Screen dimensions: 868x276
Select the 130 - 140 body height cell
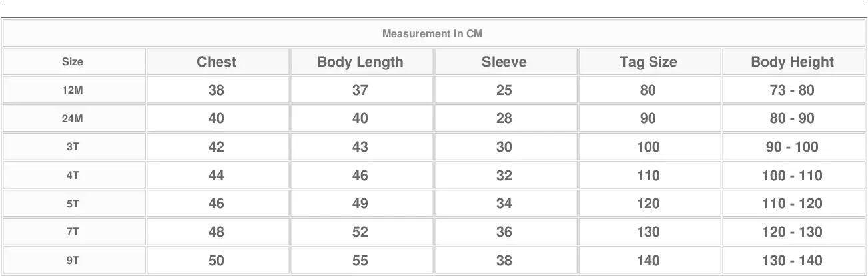coord(792,261)
